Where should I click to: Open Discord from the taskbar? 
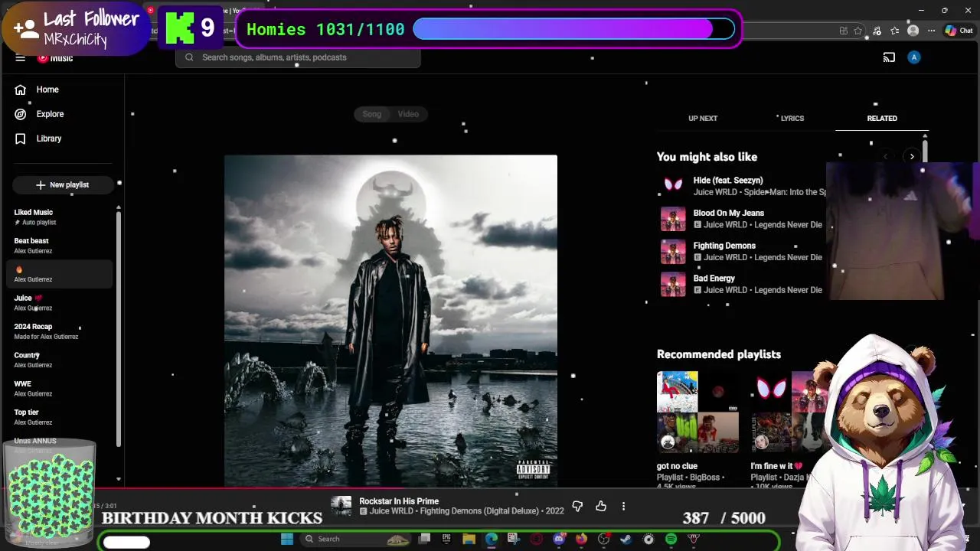(559, 540)
